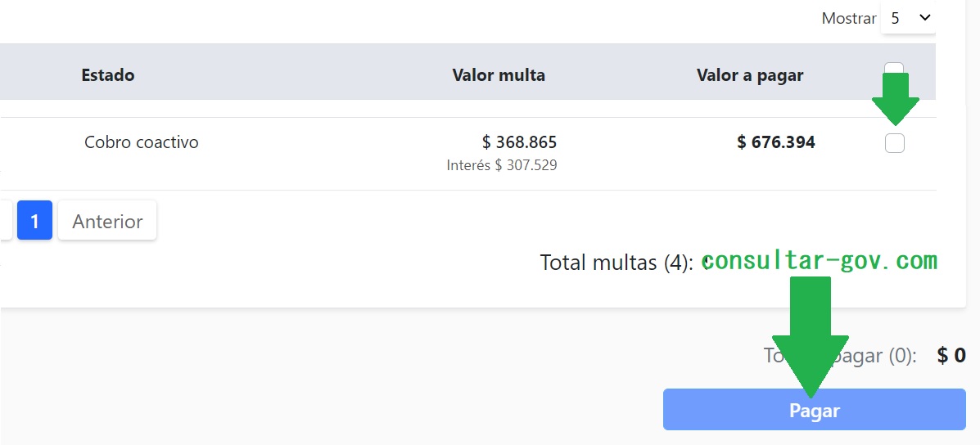Click the Valor multa column header

[498, 75]
